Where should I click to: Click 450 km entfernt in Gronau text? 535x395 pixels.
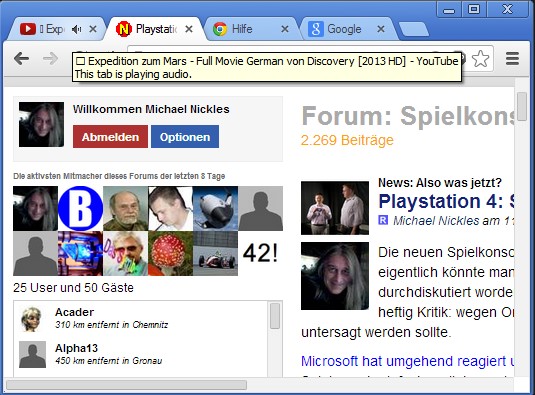(x=109, y=361)
